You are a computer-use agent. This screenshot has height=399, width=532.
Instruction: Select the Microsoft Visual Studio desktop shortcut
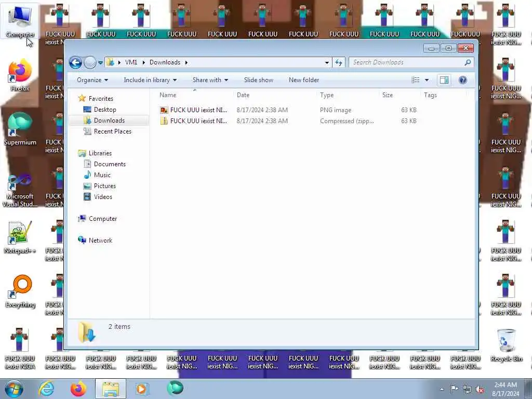pyautogui.click(x=20, y=189)
